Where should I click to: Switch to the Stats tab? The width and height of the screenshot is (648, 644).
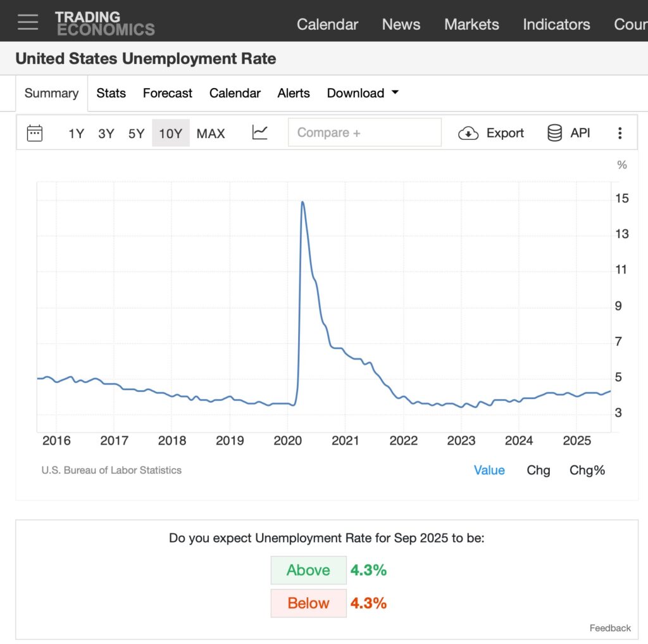point(111,93)
